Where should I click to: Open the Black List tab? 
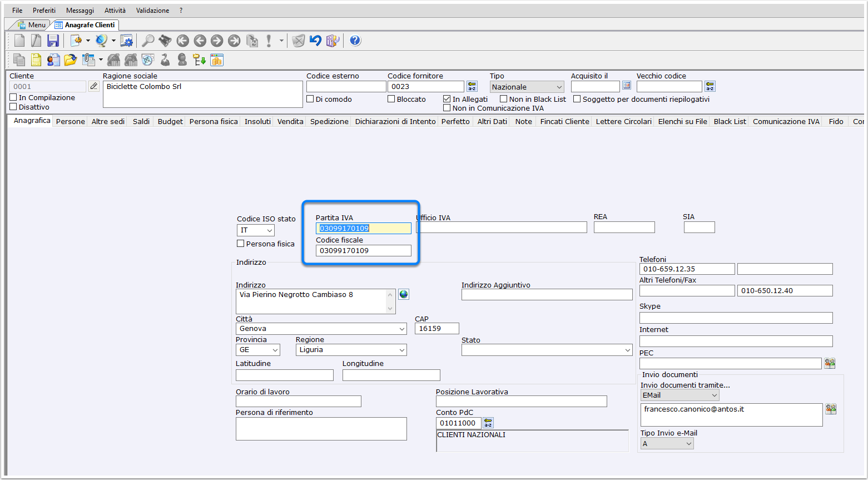click(x=730, y=121)
